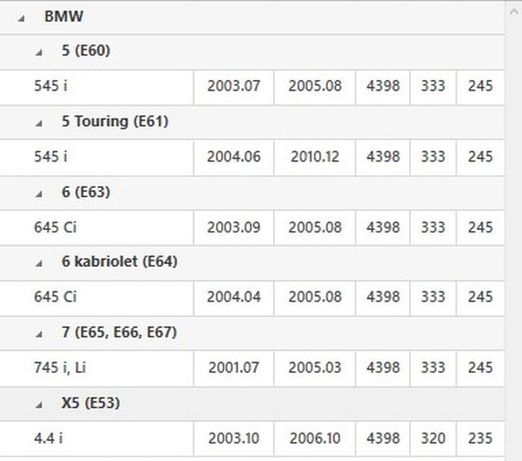Click the 320 horsepower cell
522x461 pixels.
point(433,439)
